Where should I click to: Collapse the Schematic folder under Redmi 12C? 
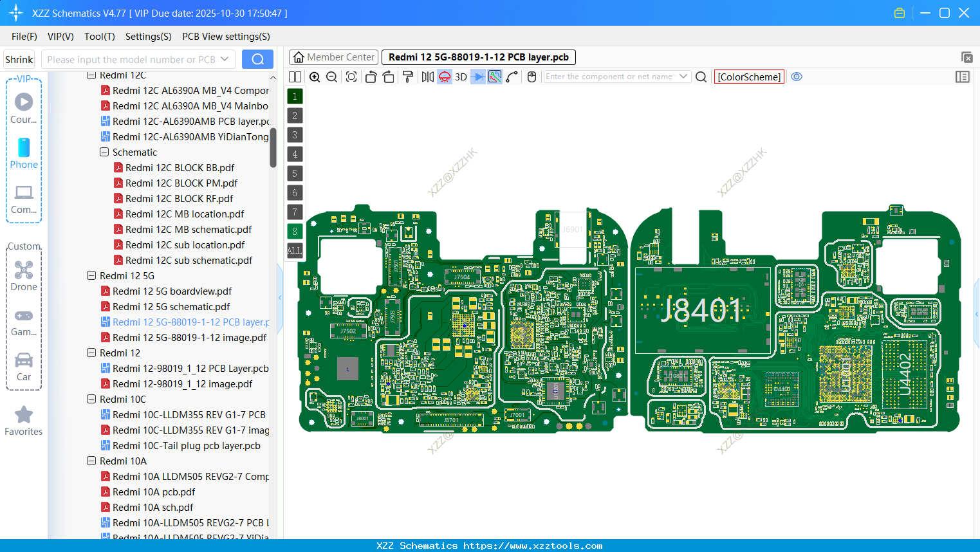tap(104, 152)
